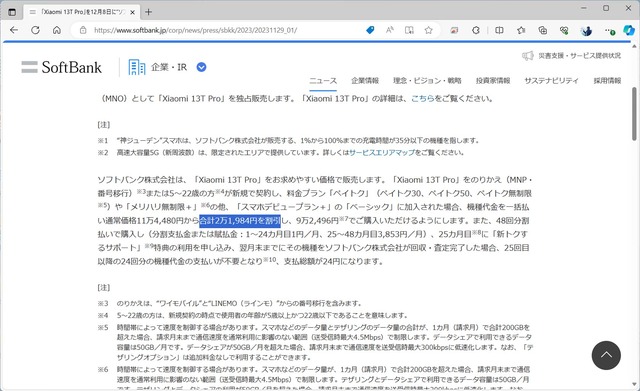Open the サステナビリティ menu item

(551, 80)
